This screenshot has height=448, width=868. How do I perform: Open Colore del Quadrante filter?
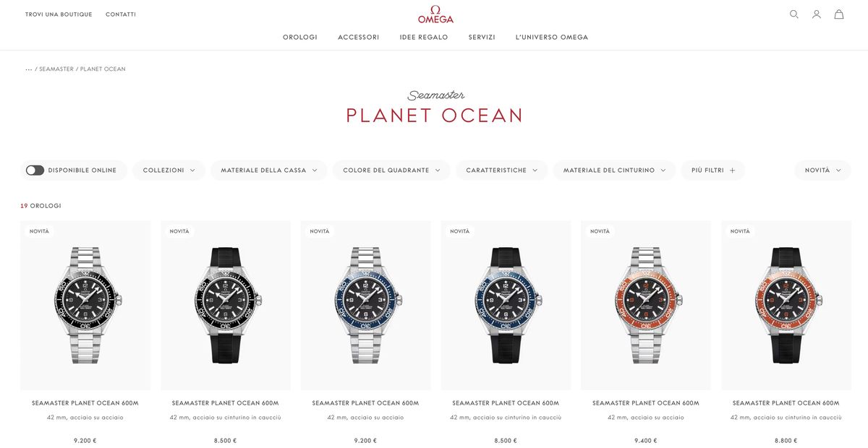tap(391, 171)
